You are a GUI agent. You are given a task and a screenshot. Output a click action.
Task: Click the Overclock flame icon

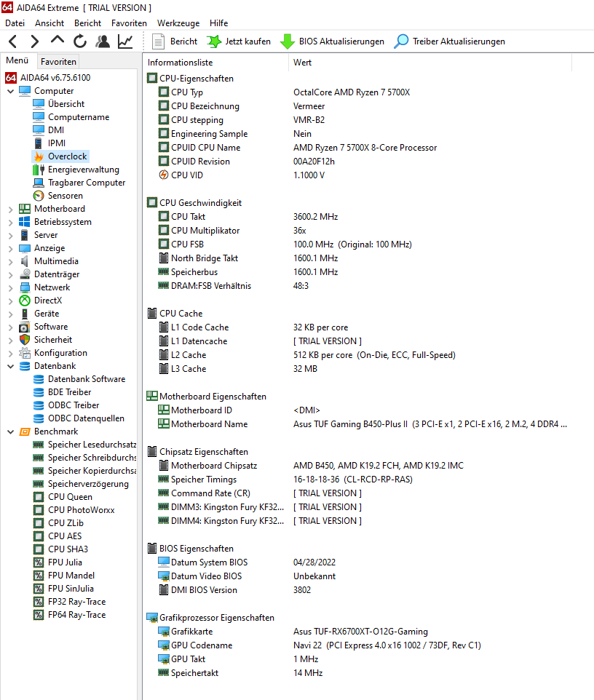click(x=39, y=156)
